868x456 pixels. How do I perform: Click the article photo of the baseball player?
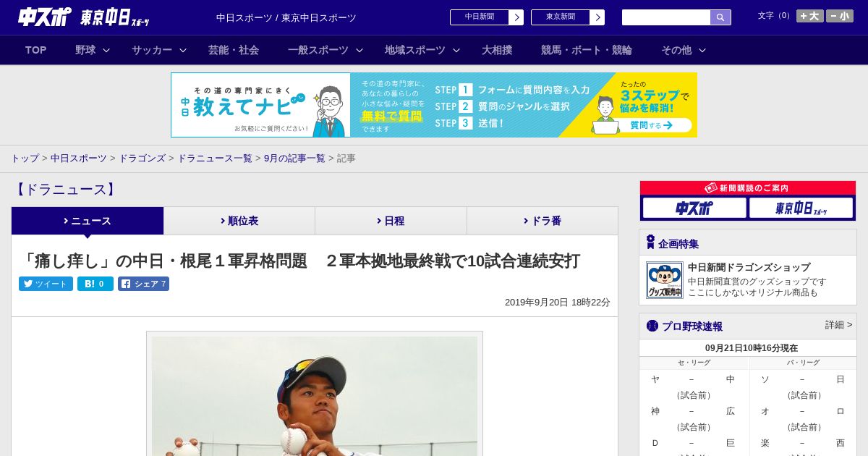point(315,394)
